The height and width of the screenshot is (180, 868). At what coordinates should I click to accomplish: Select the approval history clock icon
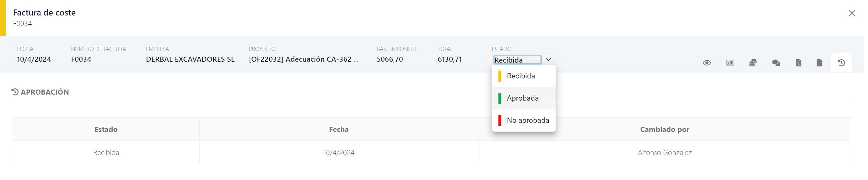pos(841,63)
